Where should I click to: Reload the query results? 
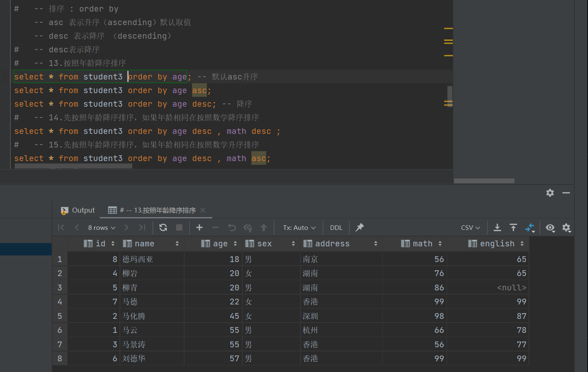click(163, 227)
